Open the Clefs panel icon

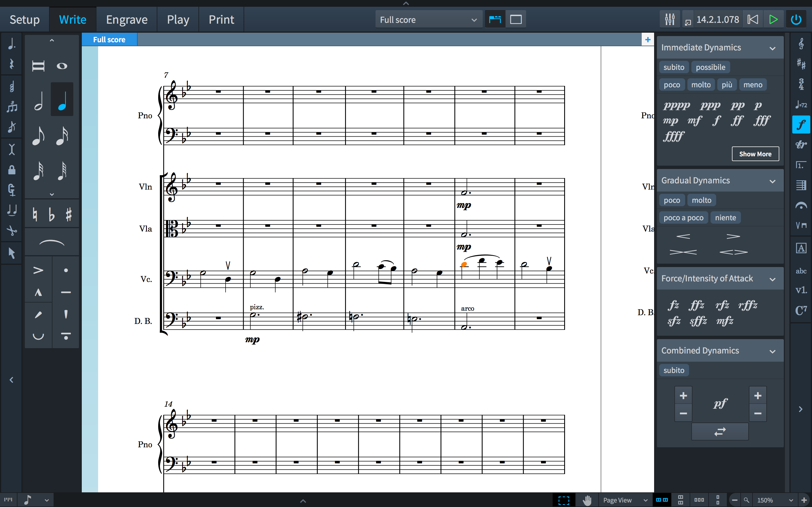[801, 44]
